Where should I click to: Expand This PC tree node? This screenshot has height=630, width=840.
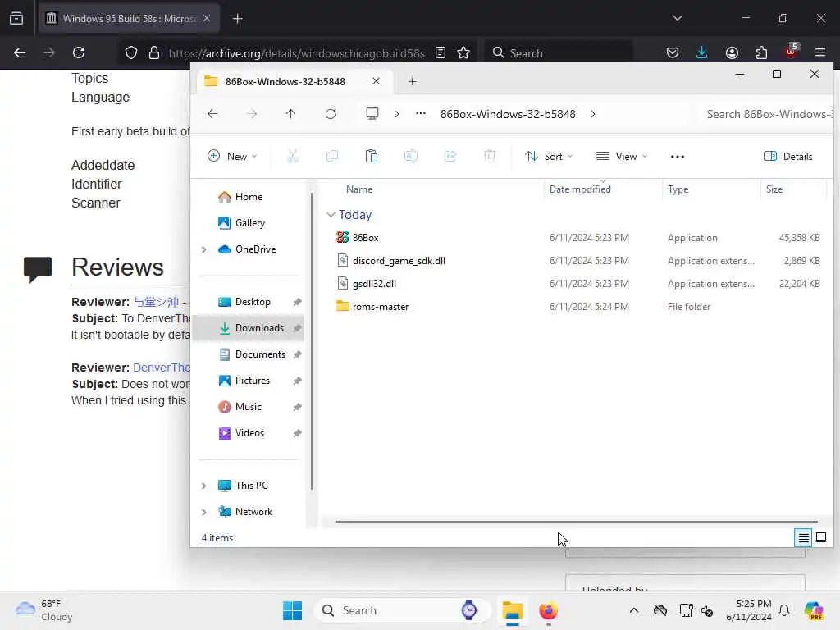click(204, 486)
